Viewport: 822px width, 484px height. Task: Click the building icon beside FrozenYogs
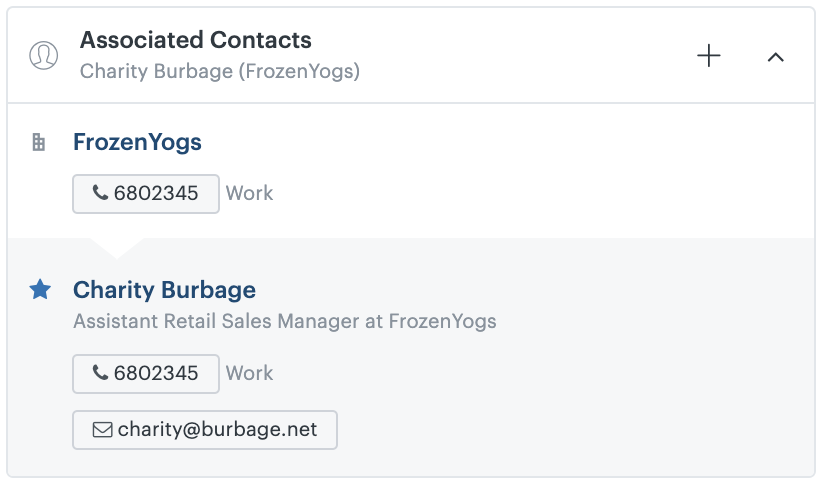click(x=39, y=142)
